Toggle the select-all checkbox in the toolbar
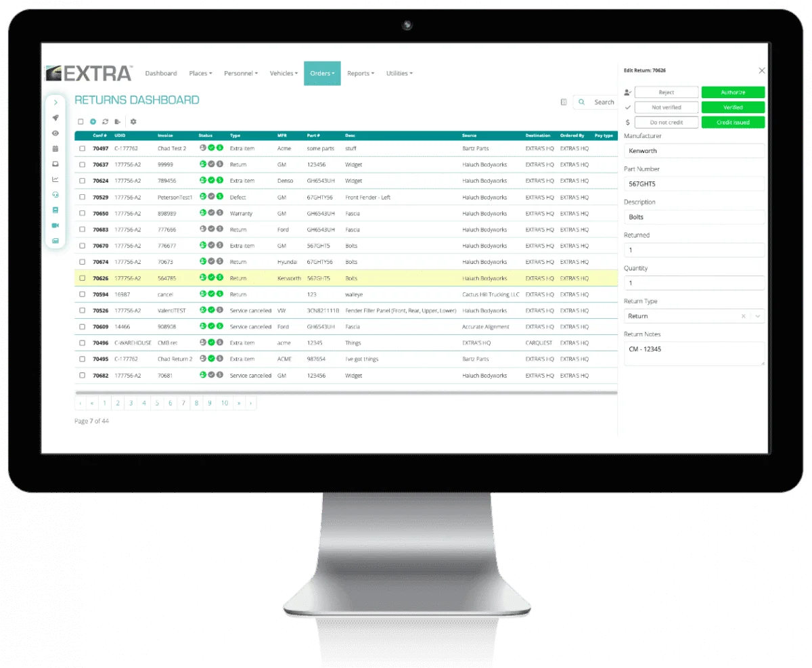Viewport: 812px width, 668px height. tap(81, 122)
